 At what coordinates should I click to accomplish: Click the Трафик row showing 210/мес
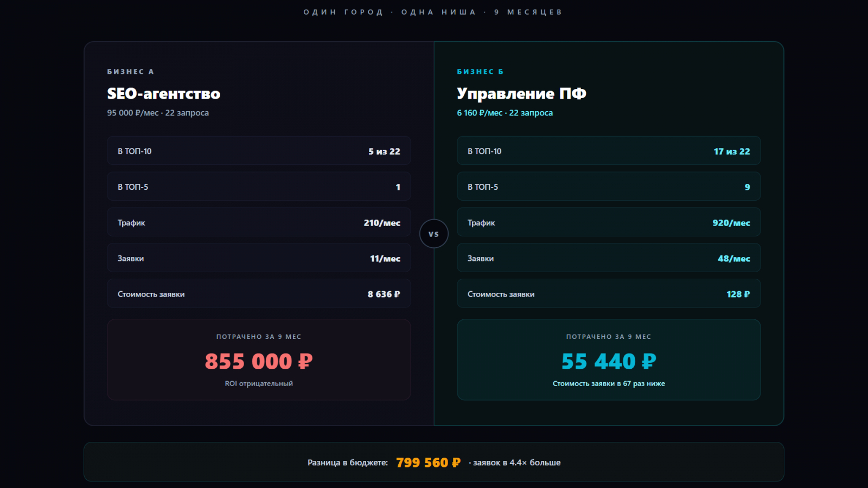(x=259, y=222)
